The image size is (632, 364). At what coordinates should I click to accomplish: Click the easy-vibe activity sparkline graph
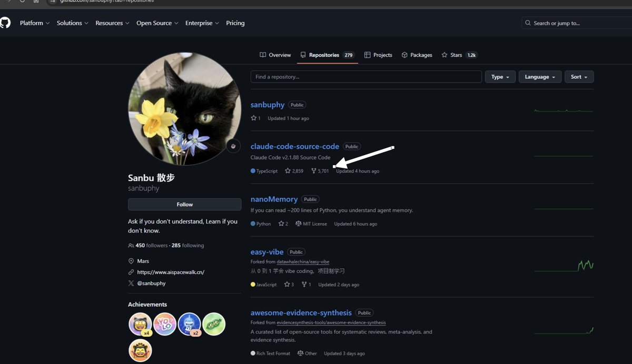click(564, 265)
